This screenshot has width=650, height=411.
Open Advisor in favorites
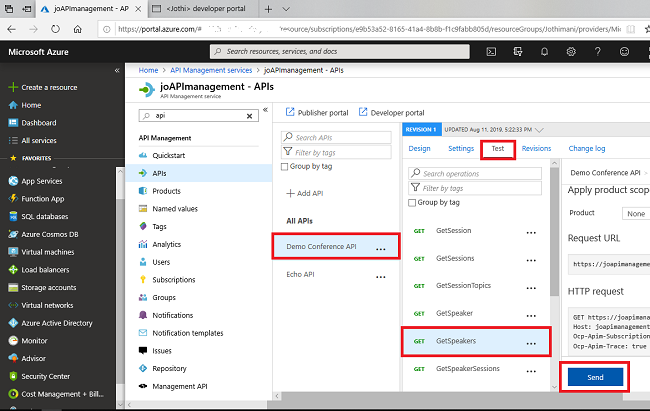click(x=33, y=359)
